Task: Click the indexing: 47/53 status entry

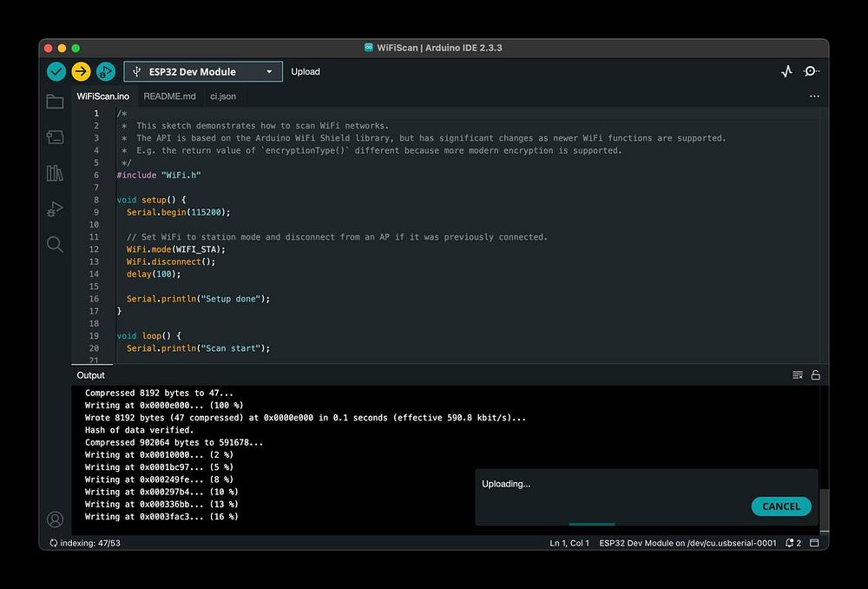Action: pos(85,543)
